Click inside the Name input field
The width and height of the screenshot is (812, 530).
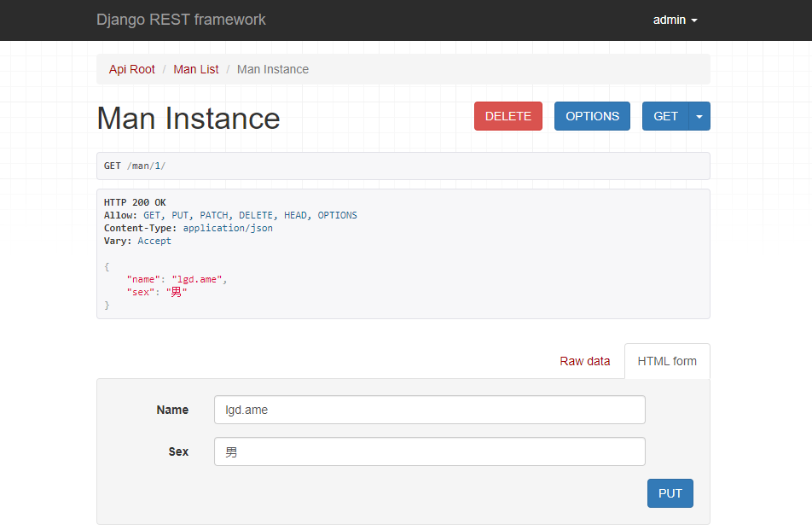point(429,410)
